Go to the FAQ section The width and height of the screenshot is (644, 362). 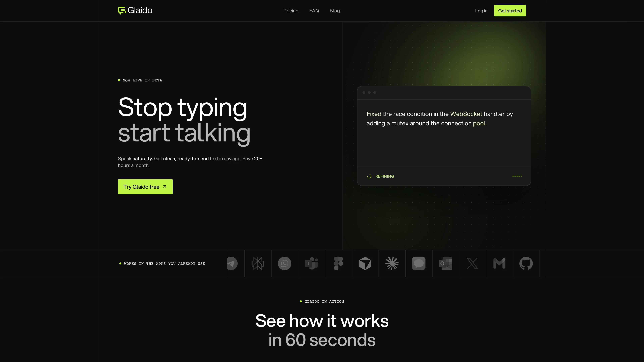coord(314,11)
